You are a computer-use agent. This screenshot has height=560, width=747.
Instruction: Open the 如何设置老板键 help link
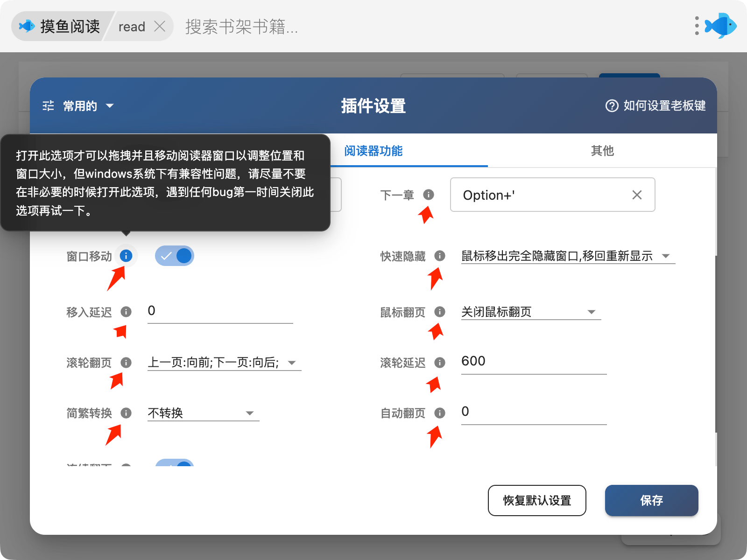(x=655, y=106)
